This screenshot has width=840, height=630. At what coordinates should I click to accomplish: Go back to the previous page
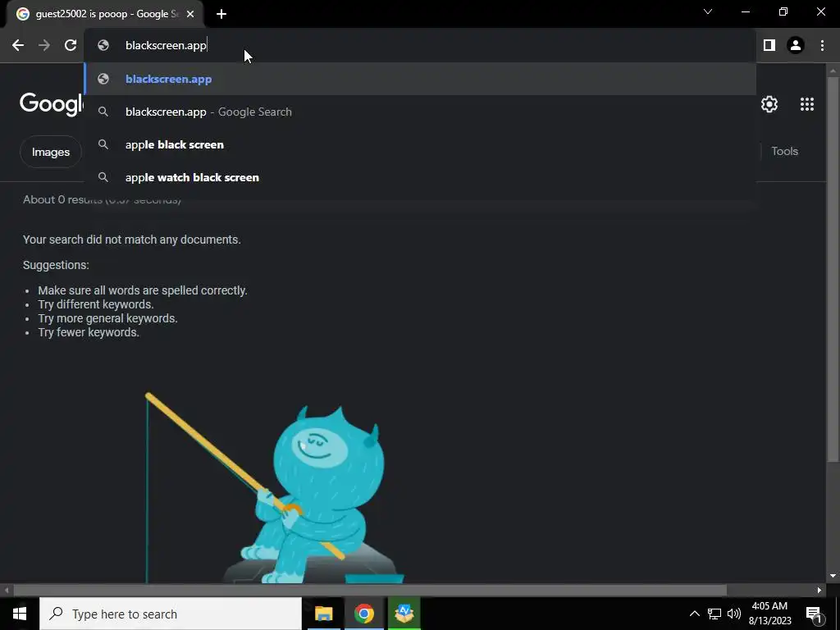[x=18, y=46]
